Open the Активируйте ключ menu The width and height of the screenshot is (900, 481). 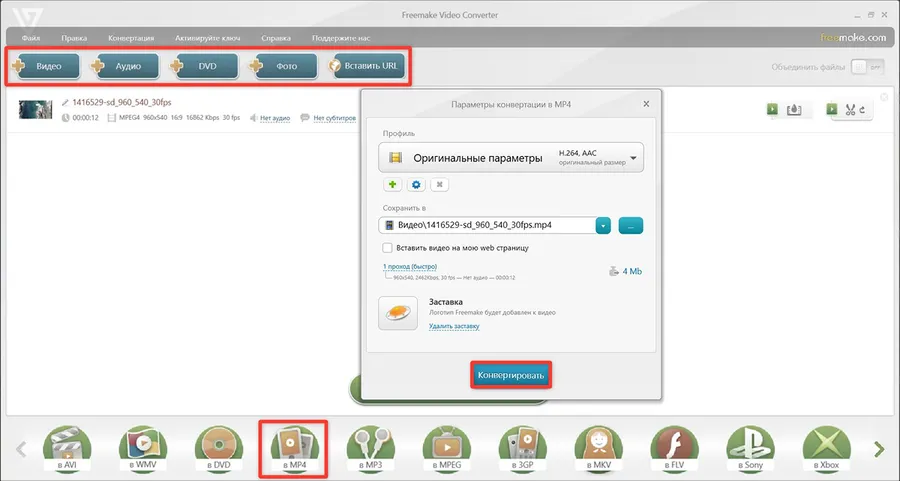click(208, 38)
